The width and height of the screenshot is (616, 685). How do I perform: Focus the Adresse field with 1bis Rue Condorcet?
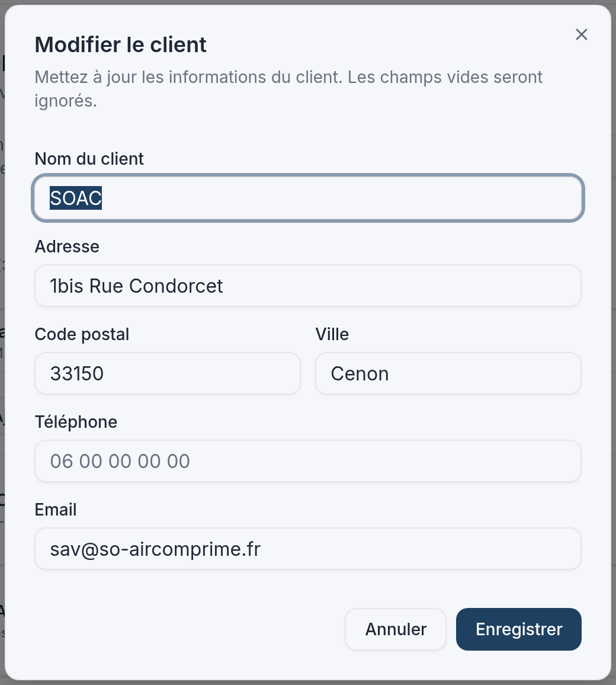coord(308,286)
